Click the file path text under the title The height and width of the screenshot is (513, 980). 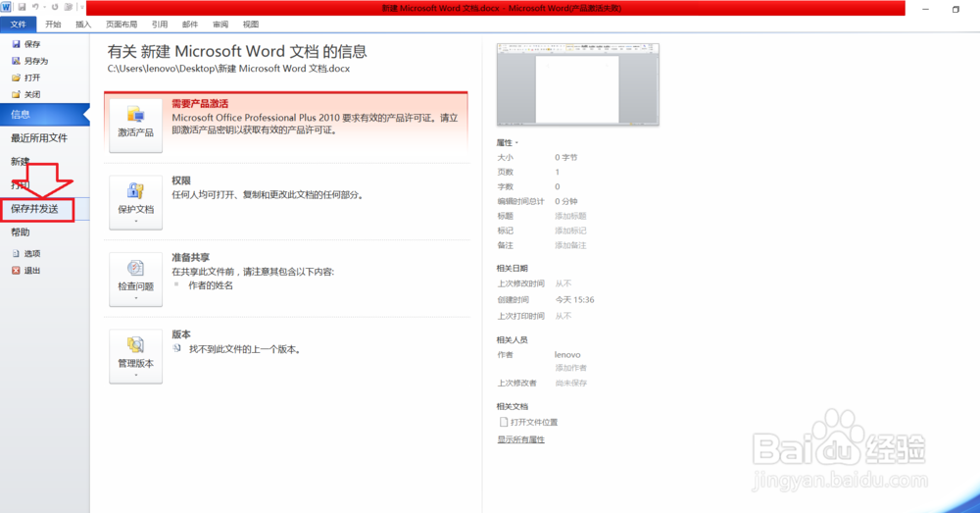pos(228,69)
